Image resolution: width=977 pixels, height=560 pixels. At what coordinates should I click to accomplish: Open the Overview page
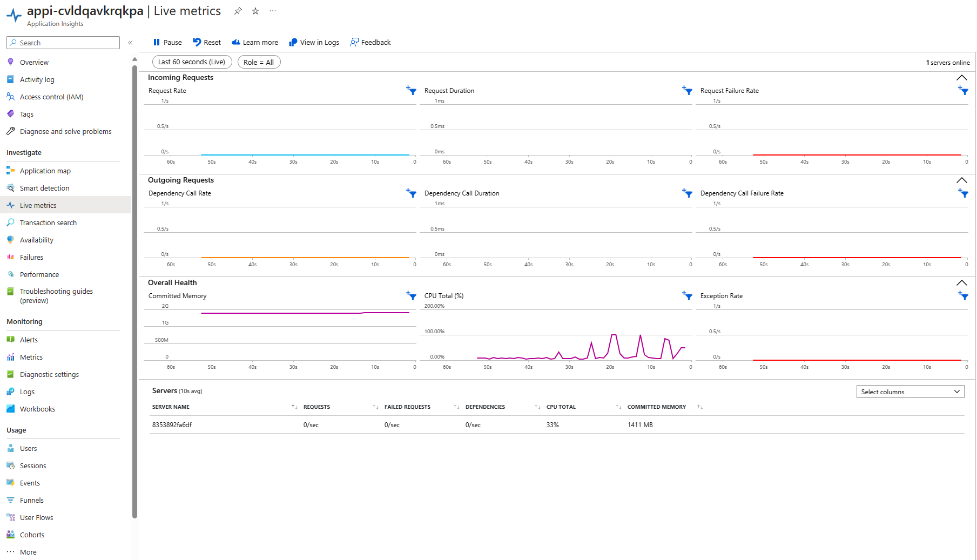[x=34, y=62]
